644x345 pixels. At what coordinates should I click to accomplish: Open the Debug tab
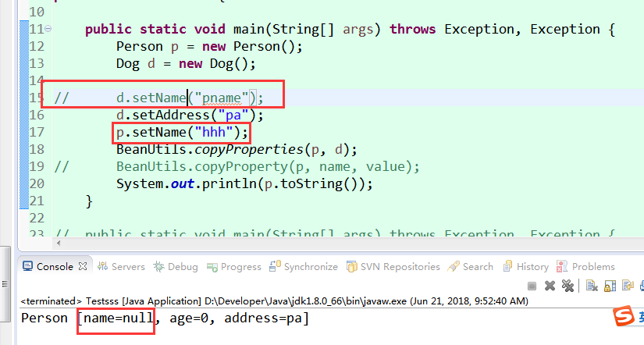click(x=176, y=266)
